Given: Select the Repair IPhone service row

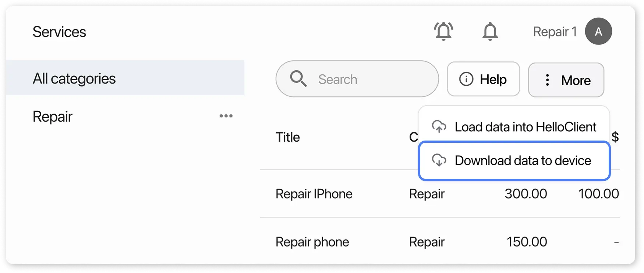Looking at the screenshot, I should 314,194.
